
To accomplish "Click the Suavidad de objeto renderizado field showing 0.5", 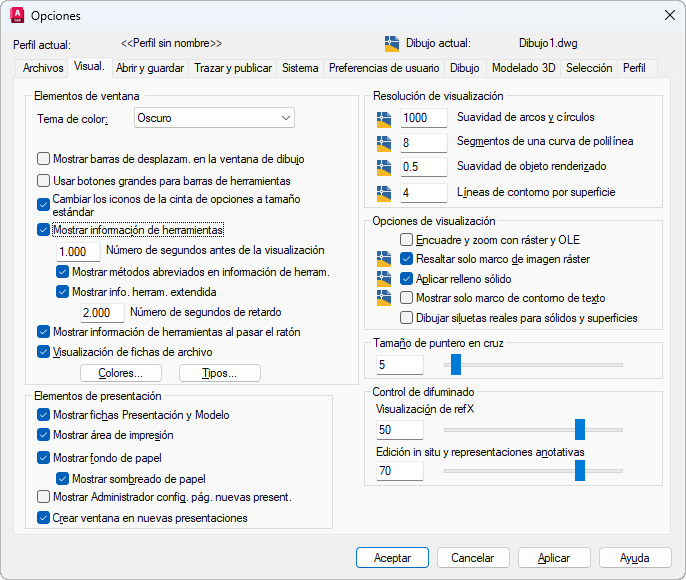I will pos(424,167).
